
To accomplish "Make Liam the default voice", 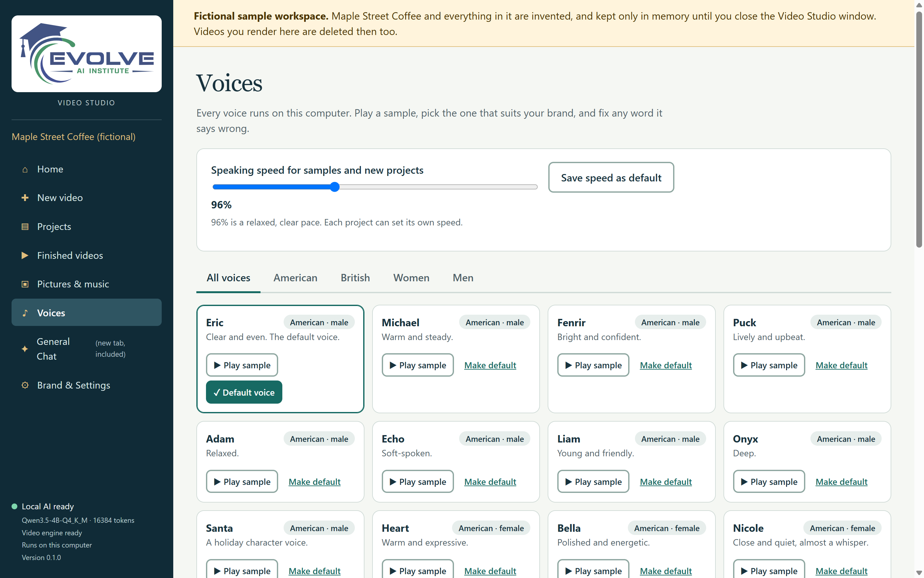I will pyautogui.click(x=665, y=482).
